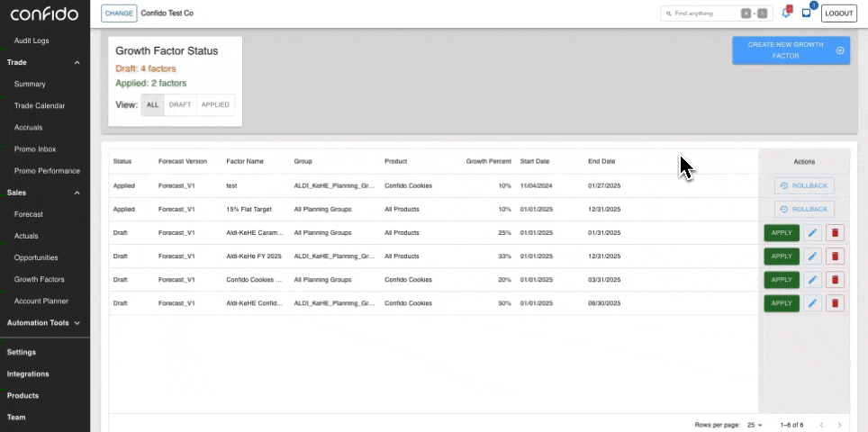Image resolution: width=868 pixels, height=432 pixels.
Task: Select the '15% Flat Target' cell
Action: [x=249, y=210]
